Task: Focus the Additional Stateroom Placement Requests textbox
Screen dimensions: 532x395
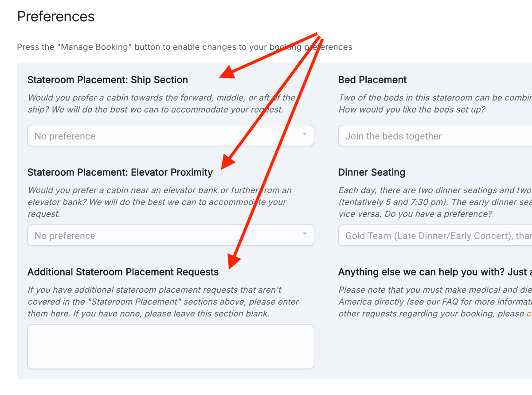Action: 171,347
